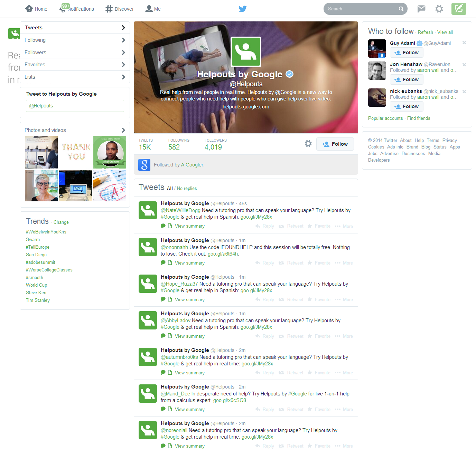
Task: Change the Trends location
Action: [x=61, y=222]
